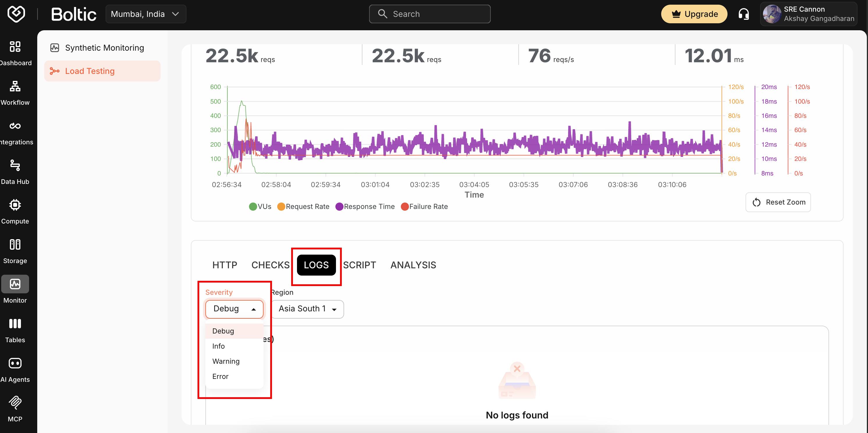
Task: Click the purple Response Time legend swatch
Action: [340, 207]
